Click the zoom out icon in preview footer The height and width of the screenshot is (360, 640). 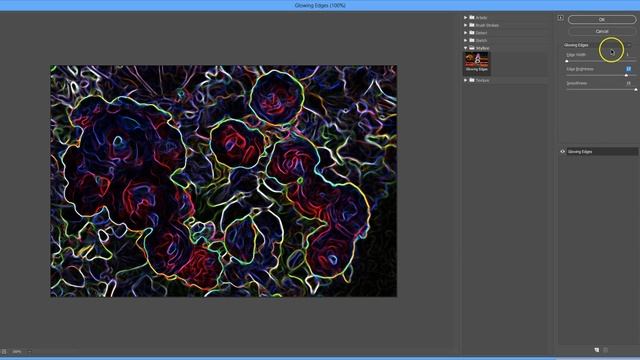click(x=4, y=351)
